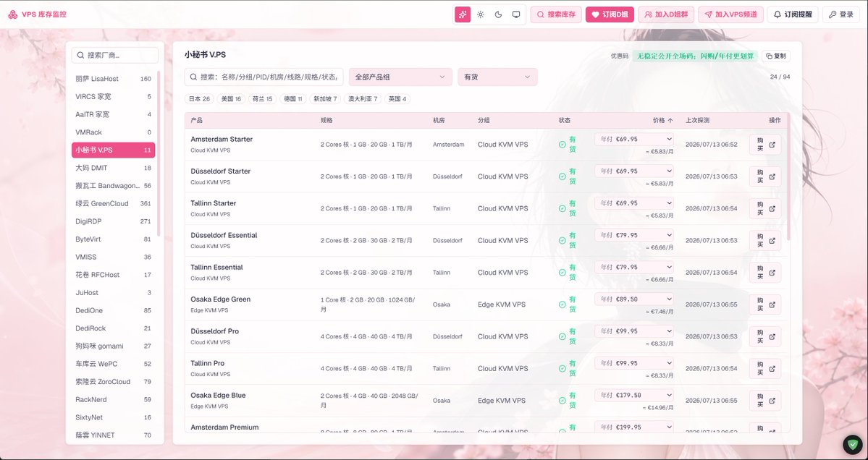This screenshot has width=868, height=460.
Task: Select DigiRDP vendor
Action: 114,221
